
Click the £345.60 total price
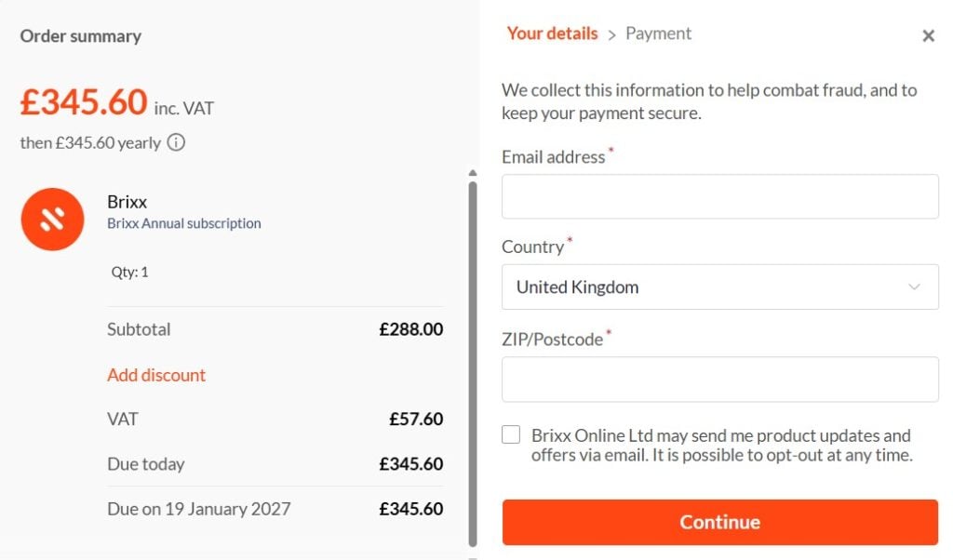[x=84, y=100]
